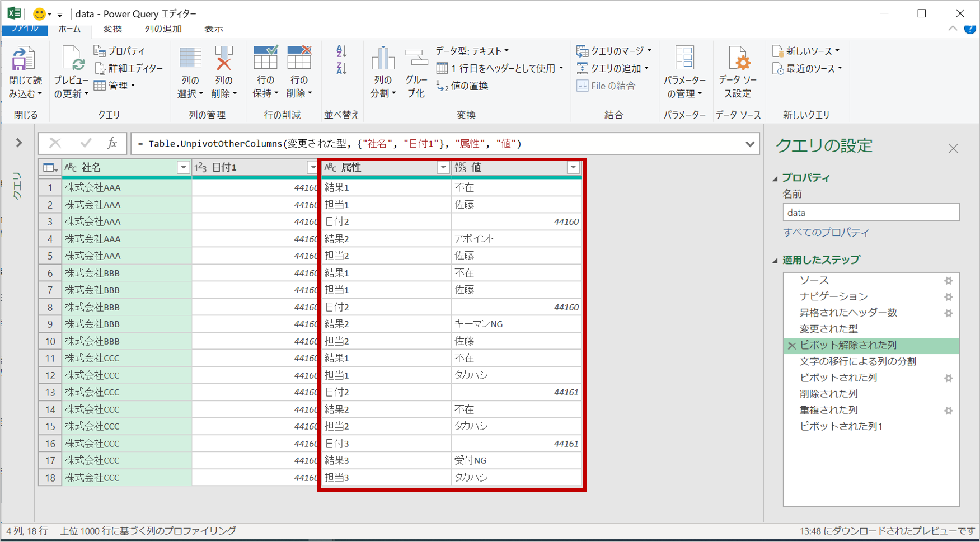Expand the クエリ side pane
This screenshot has width=980, height=542.
click(x=18, y=143)
